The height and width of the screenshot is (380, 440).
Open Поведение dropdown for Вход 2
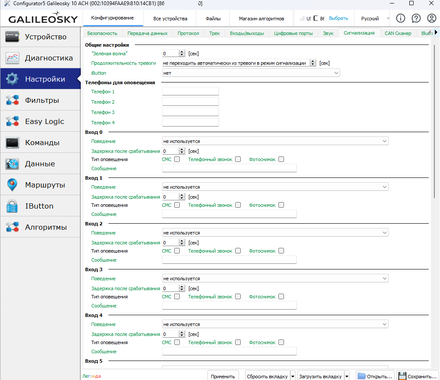pyautogui.click(x=275, y=233)
